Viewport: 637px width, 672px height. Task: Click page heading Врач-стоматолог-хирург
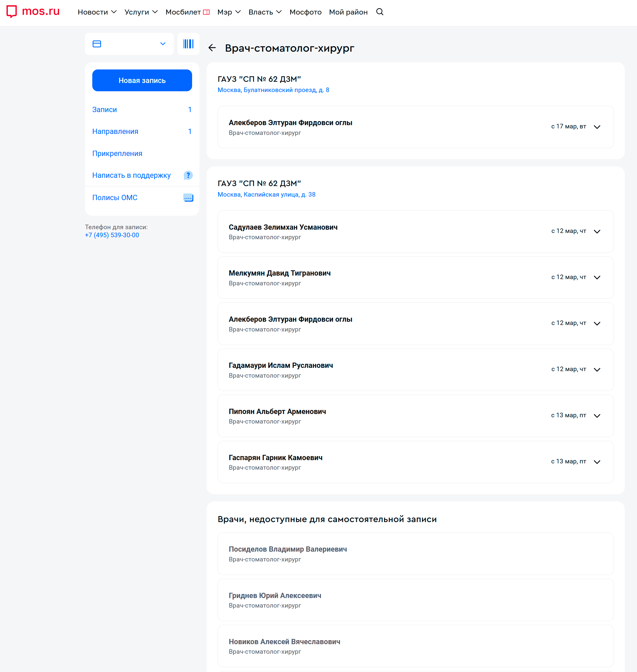click(290, 48)
